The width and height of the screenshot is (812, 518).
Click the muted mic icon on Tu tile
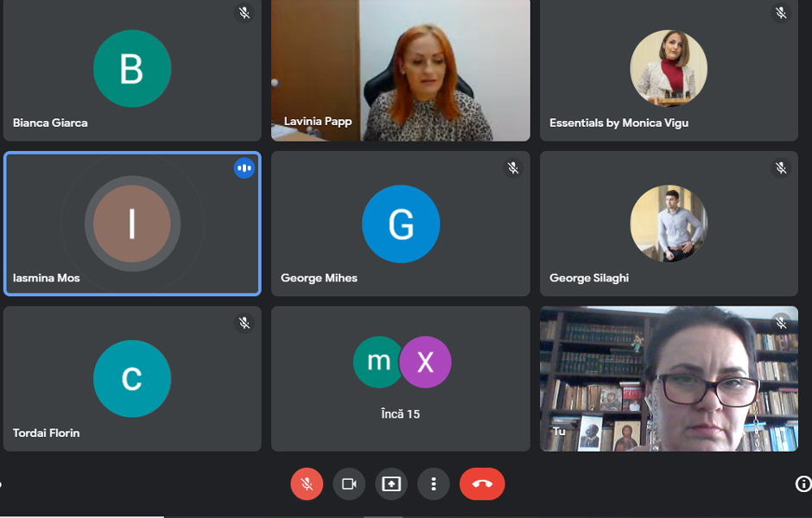tap(781, 323)
